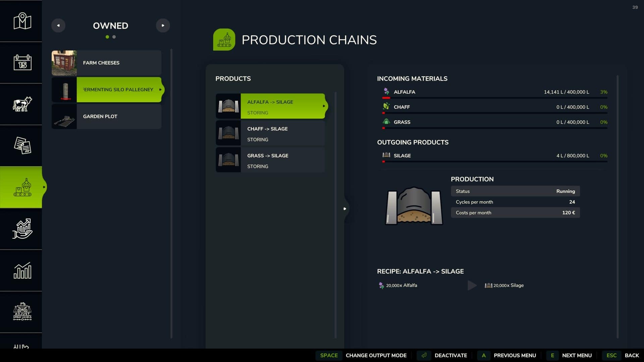This screenshot has height=362, width=644.
Task: Open the prices hand-chart sidebar icon
Action: [22, 229]
